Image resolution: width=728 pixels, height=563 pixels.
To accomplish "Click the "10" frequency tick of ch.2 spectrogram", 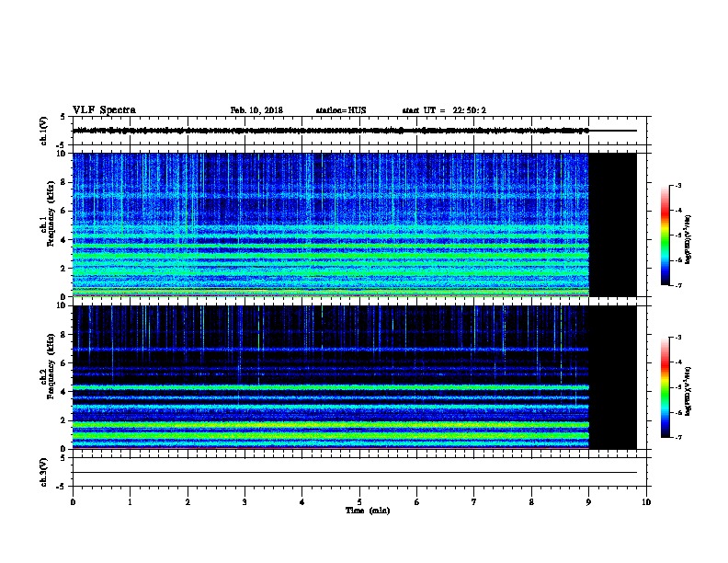I will 63,305.
